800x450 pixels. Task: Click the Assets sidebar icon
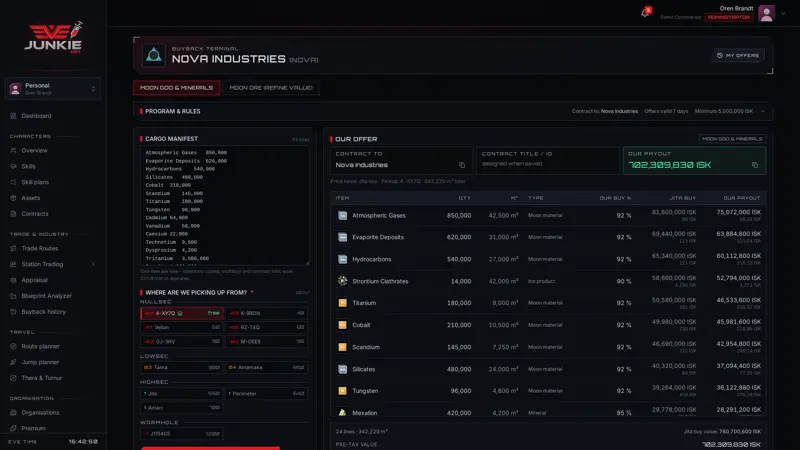click(13, 198)
